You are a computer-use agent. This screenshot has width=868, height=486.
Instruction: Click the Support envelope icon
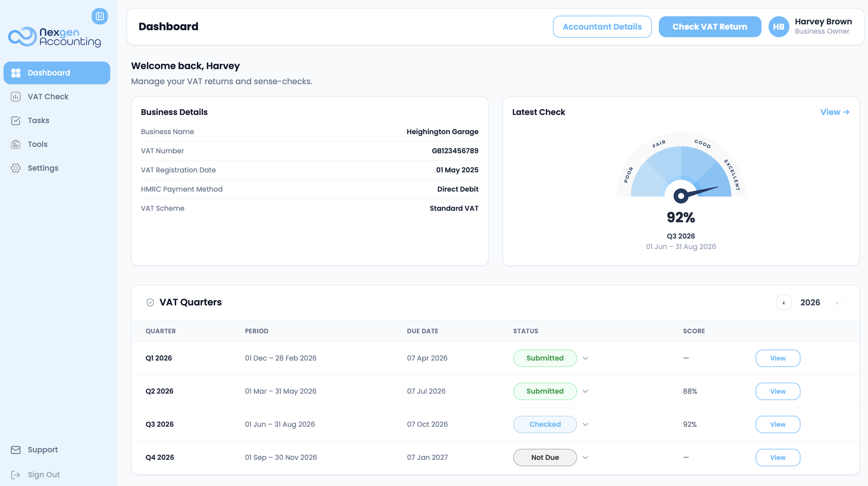coord(16,450)
